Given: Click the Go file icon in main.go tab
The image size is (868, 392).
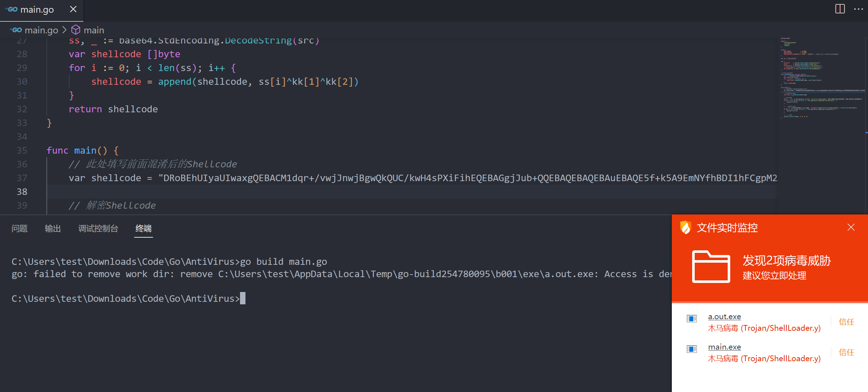Looking at the screenshot, I should click(12, 9).
